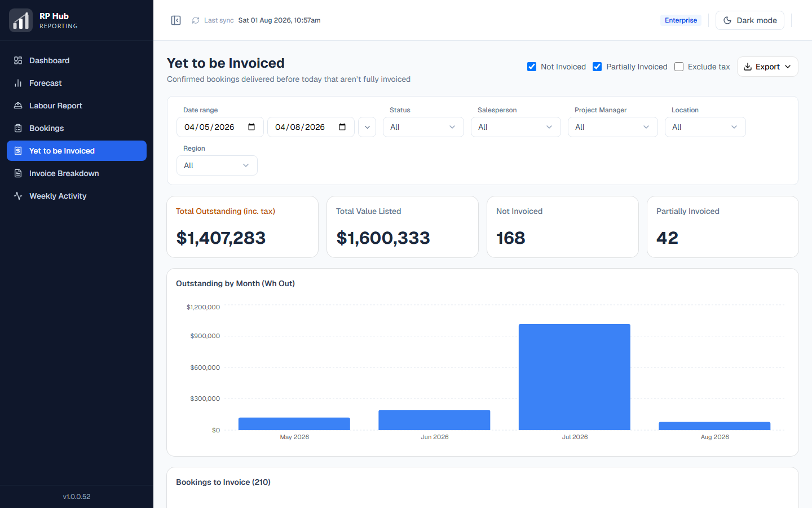The image size is (812, 508).
Task: Open the start date calendar picker icon
Action: [251, 127]
